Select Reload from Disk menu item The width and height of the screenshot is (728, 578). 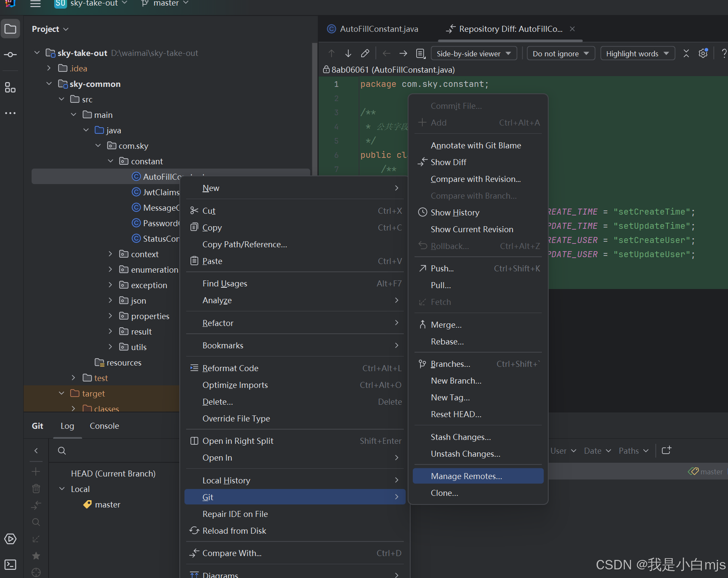coord(295,531)
